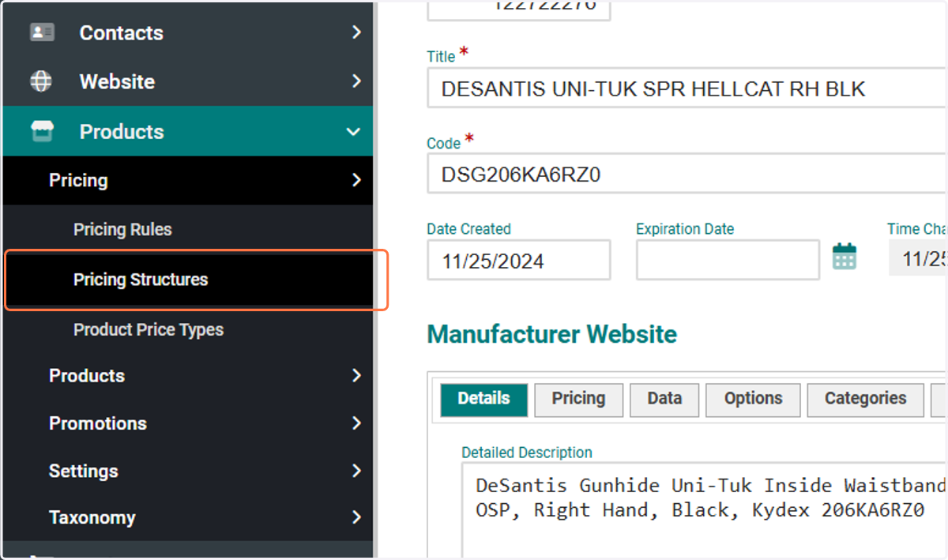Screen dimensions: 948x560
Task: Click the empty Expiration Date field
Action: (728, 260)
